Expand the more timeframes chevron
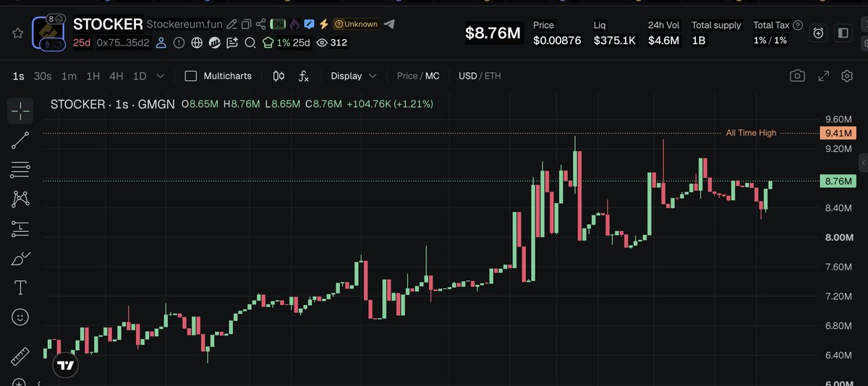This screenshot has width=868, height=386. (x=161, y=76)
